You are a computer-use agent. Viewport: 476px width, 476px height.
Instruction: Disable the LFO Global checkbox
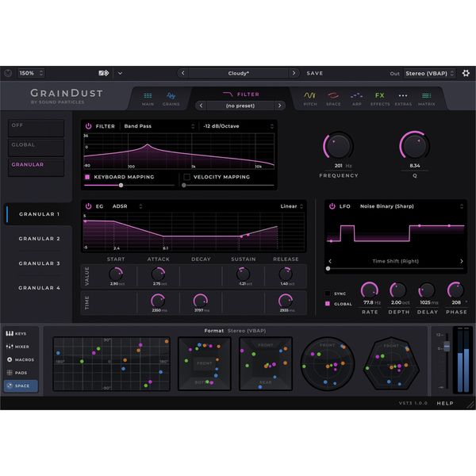[328, 304]
